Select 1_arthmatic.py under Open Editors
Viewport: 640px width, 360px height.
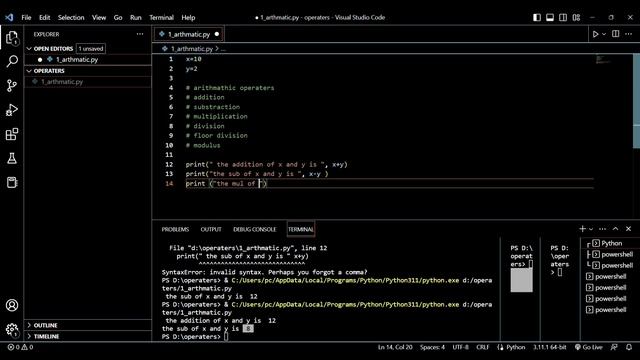pos(77,60)
